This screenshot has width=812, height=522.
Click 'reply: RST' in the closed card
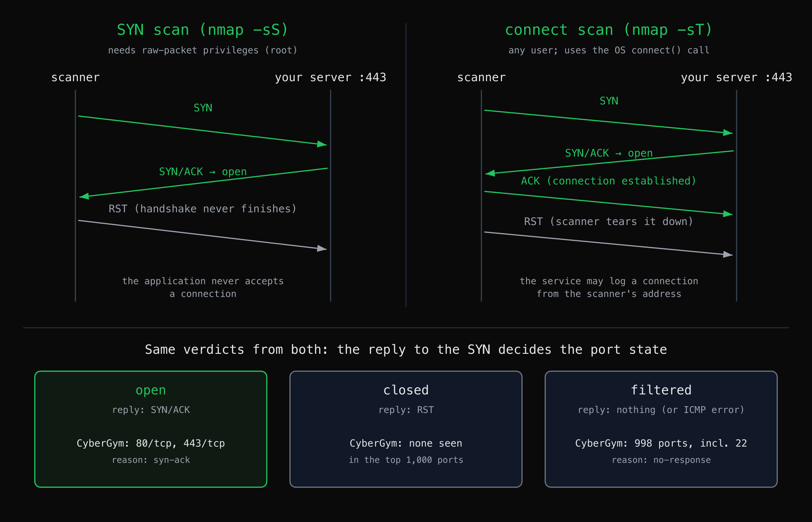point(406,410)
